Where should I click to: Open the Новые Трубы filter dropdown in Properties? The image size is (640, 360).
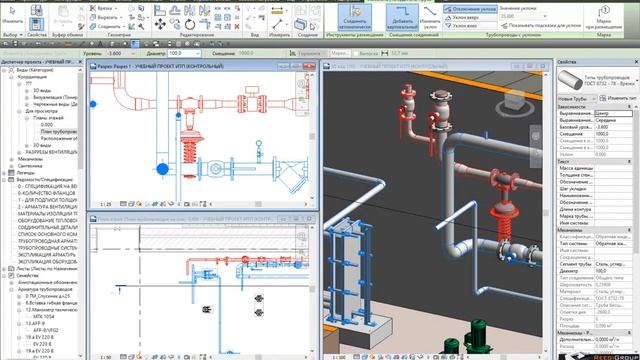coord(577,98)
